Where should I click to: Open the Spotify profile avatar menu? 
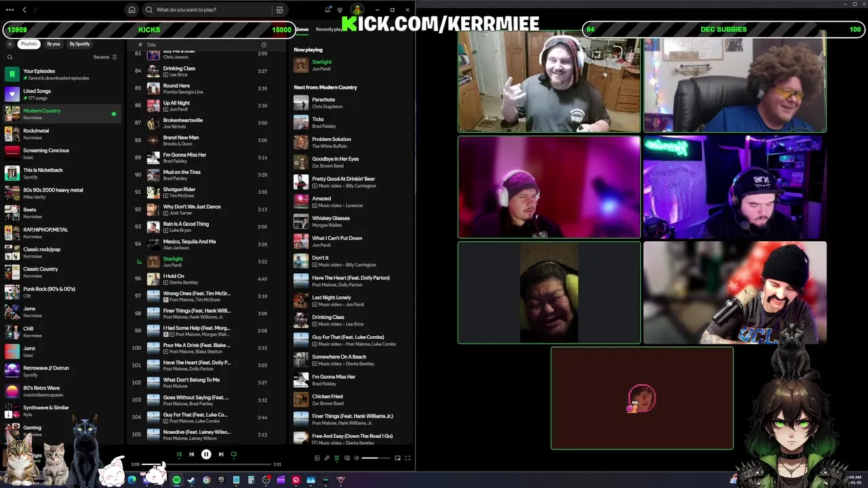pos(356,9)
